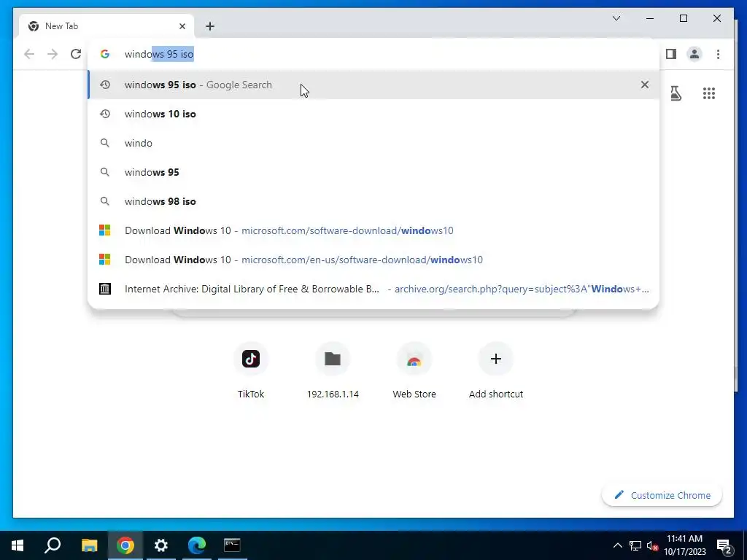Open the Google apps grid
This screenshot has width=747, height=560.
coord(709,93)
